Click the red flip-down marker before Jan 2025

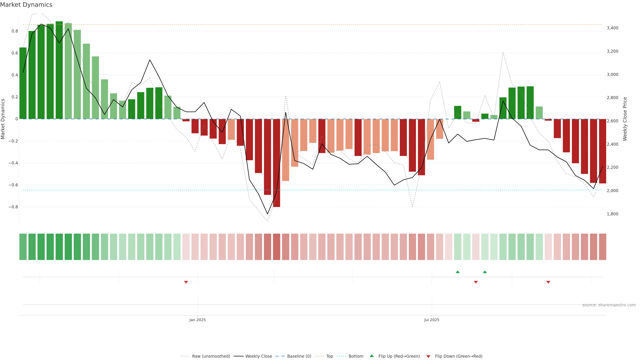click(186, 282)
